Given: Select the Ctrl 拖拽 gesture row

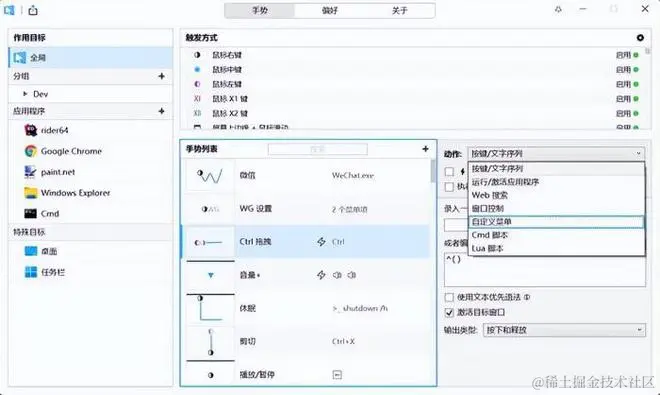Looking at the screenshot, I should 306,242.
